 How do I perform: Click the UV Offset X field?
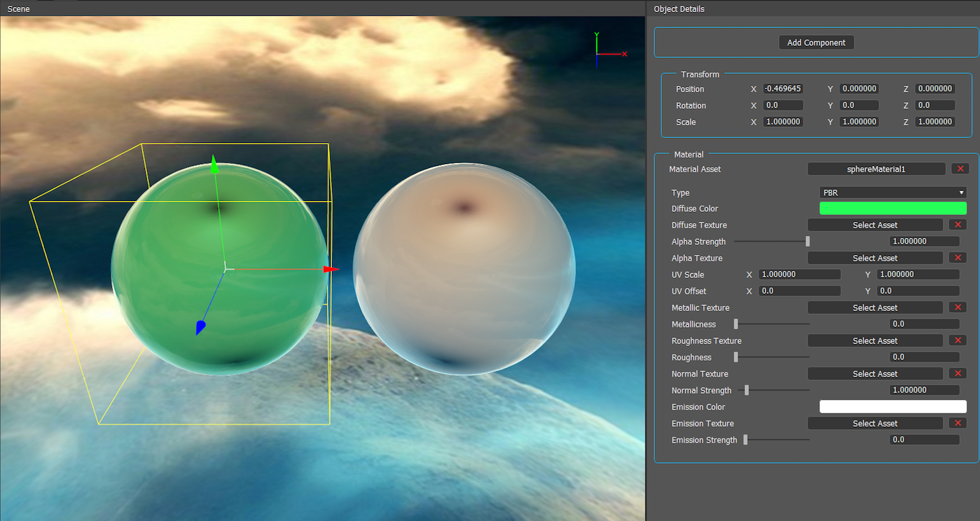(799, 291)
